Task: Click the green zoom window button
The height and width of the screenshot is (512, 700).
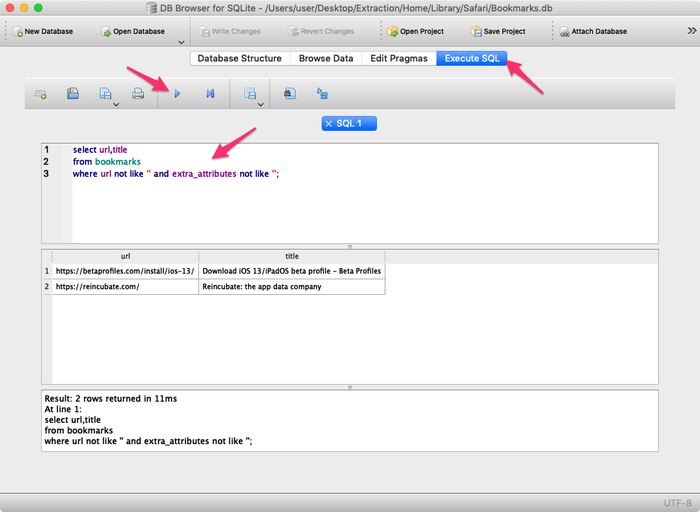Action: point(38,8)
